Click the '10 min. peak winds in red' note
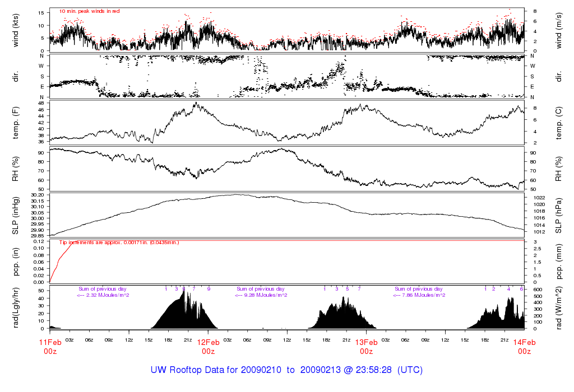 [x=90, y=11]
